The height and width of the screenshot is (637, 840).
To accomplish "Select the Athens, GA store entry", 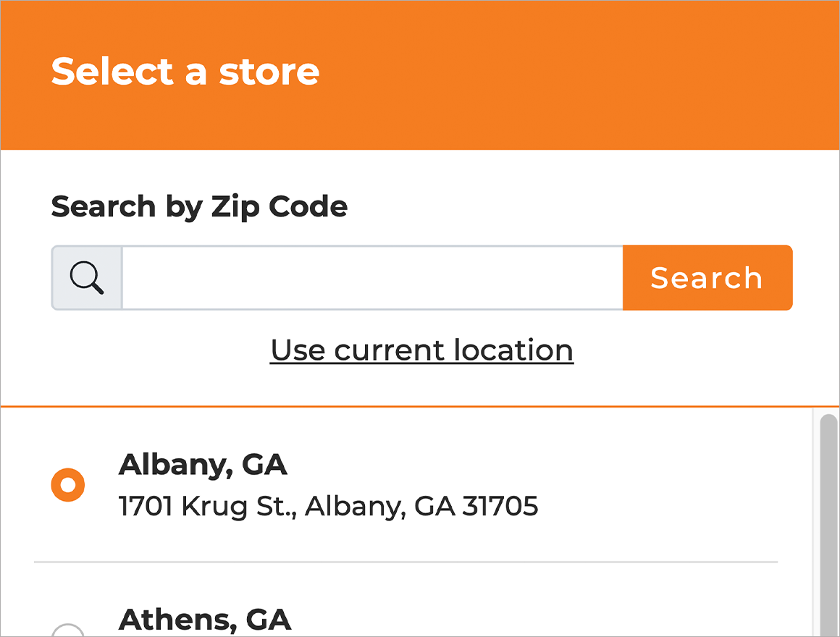I will coord(206,620).
